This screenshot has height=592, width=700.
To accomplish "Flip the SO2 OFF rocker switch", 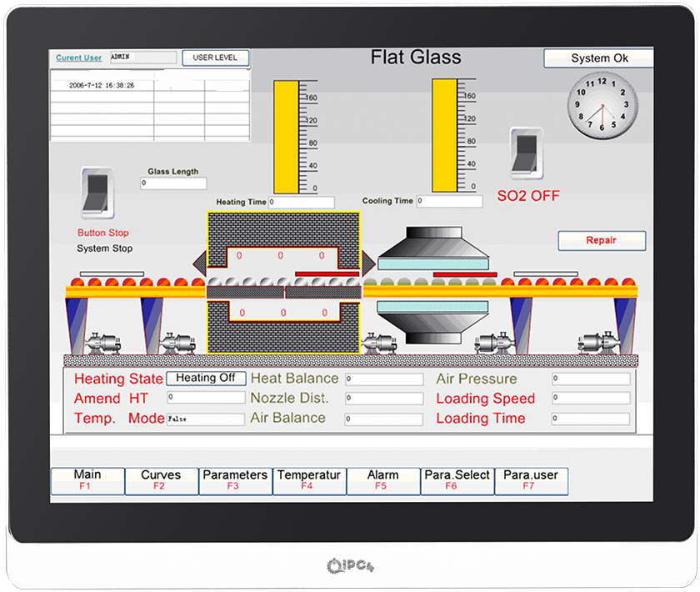I will (x=527, y=153).
